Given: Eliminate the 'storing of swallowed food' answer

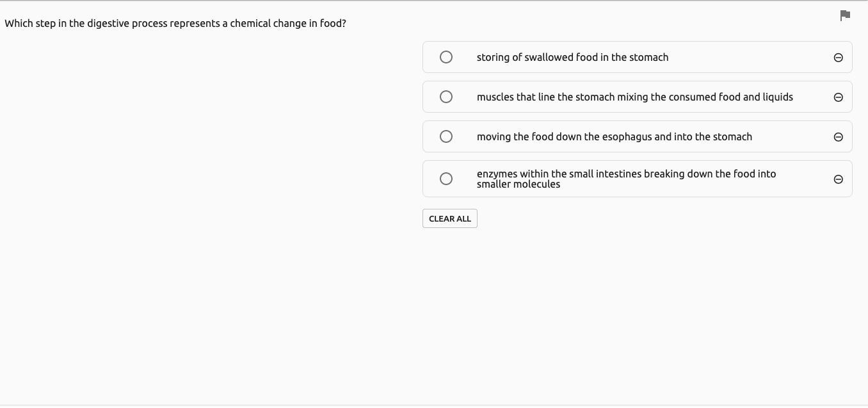Looking at the screenshot, I should coord(838,58).
